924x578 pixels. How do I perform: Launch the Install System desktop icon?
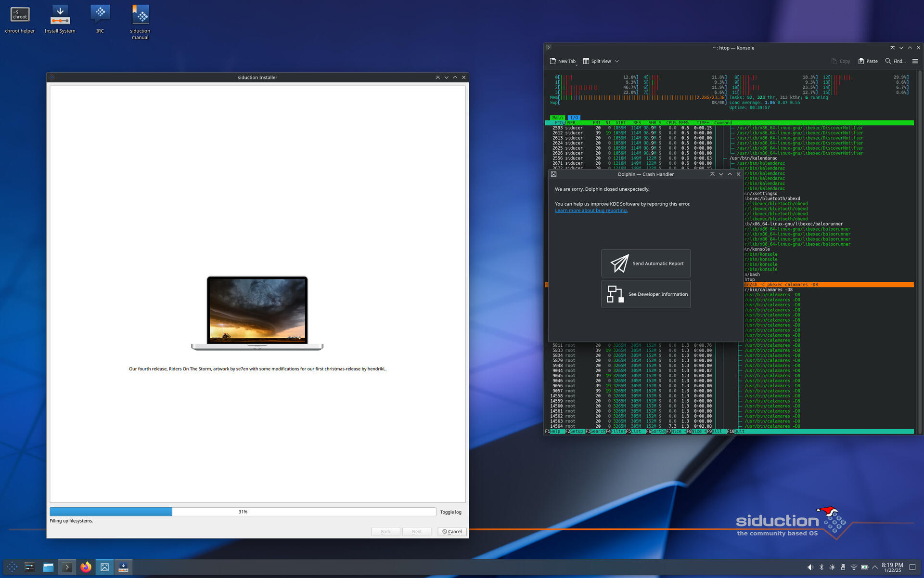click(60, 20)
